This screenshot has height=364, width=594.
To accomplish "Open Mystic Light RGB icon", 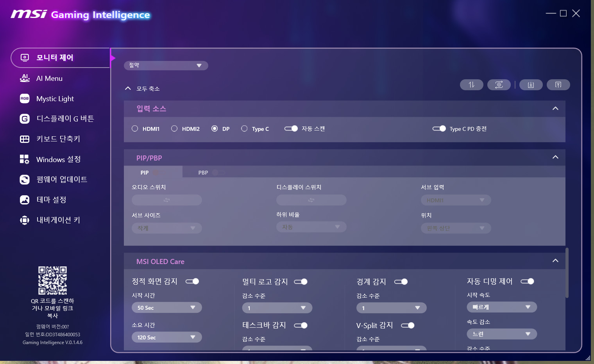I will pos(25,98).
